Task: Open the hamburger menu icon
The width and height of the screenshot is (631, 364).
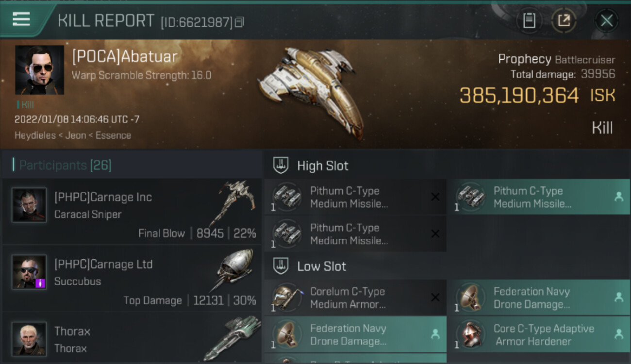Action: (x=21, y=19)
